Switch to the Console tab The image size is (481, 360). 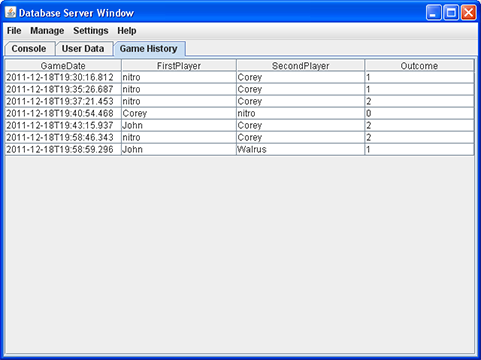[29, 49]
